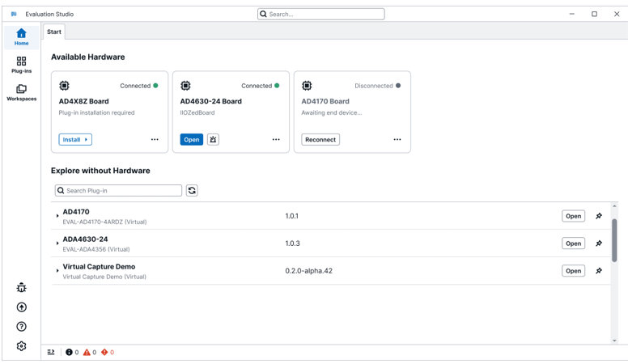Click Connected status on AD4X8Z Board card

(135, 86)
